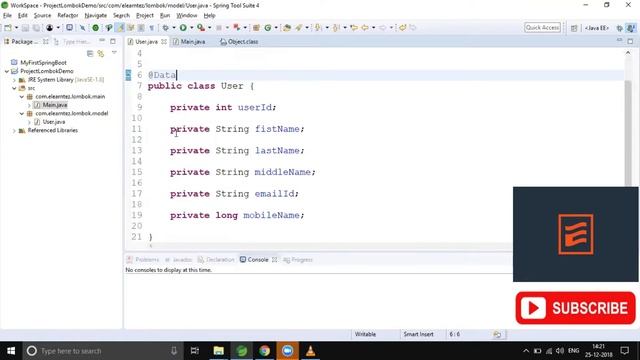Screen dimensions: 640x360
Task: Collapse the com.elearntez.lombok.main package
Action: [x=22, y=97]
